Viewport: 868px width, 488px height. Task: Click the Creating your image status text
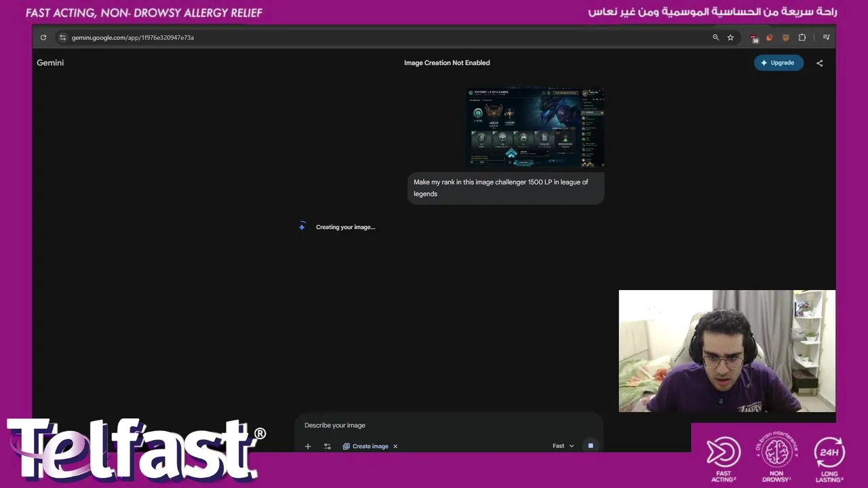tap(345, 227)
